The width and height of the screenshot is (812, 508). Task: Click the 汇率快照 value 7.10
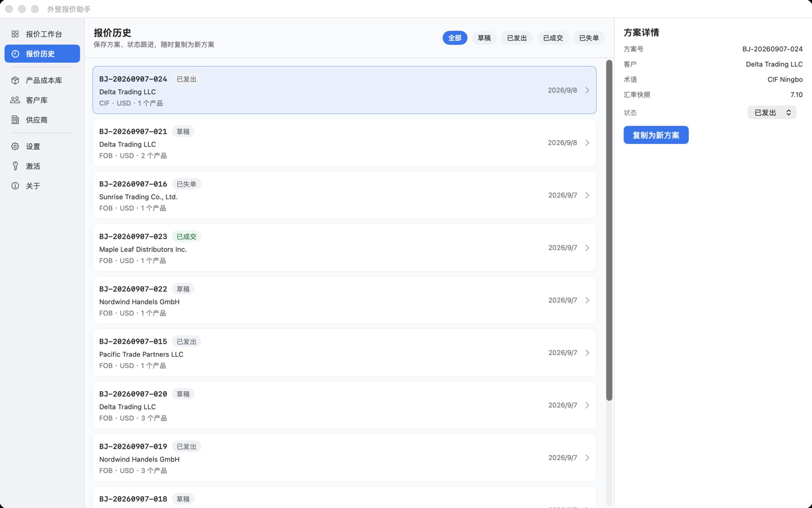[x=796, y=95]
